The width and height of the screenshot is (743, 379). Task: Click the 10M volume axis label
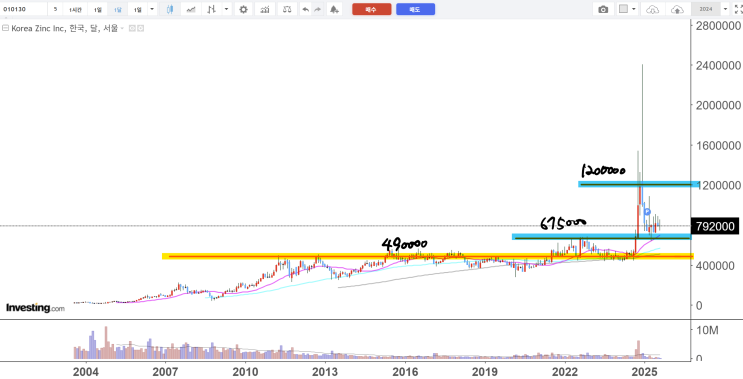pyautogui.click(x=708, y=331)
